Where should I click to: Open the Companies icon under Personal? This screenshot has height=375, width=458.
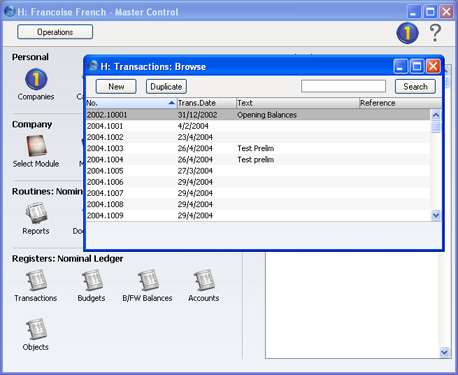coord(36,79)
